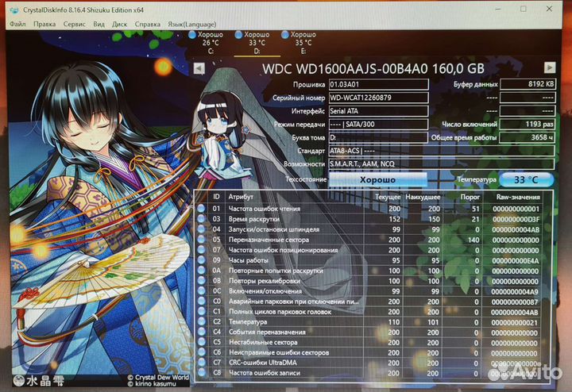Click raw value 000000000D3F

[x=516, y=219]
